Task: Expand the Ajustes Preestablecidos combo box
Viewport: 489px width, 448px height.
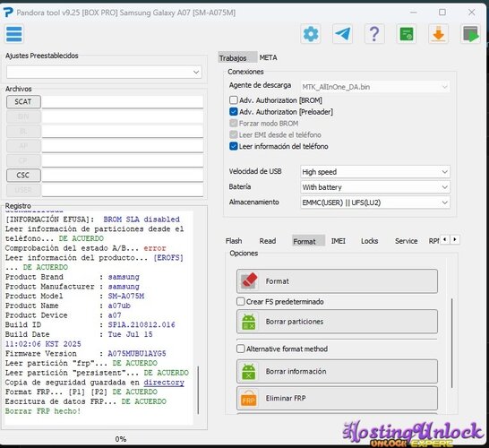Action: (104, 72)
